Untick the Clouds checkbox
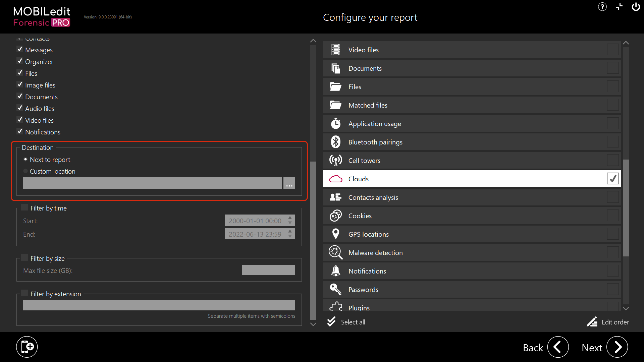The width and height of the screenshot is (644, 362). click(x=613, y=178)
